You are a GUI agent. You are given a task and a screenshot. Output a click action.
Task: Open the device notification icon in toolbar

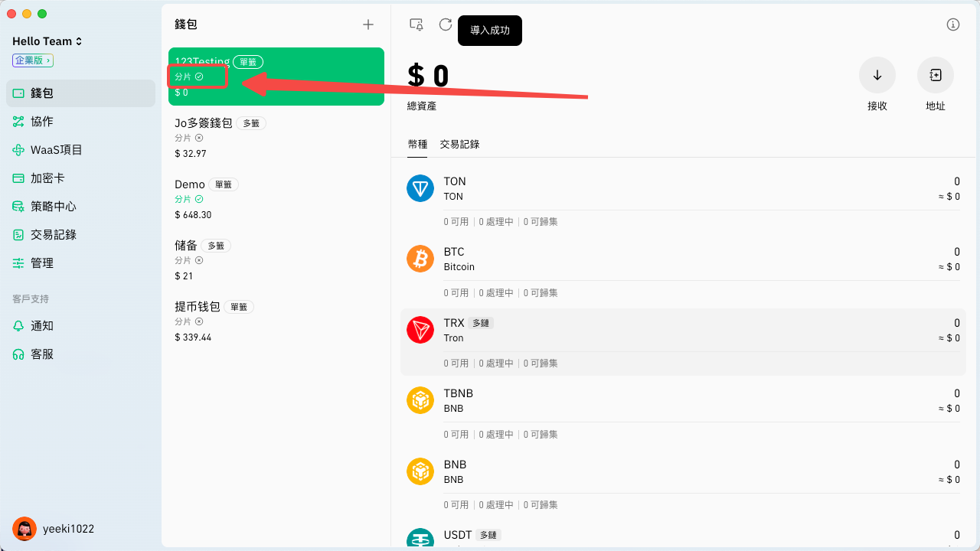[416, 24]
